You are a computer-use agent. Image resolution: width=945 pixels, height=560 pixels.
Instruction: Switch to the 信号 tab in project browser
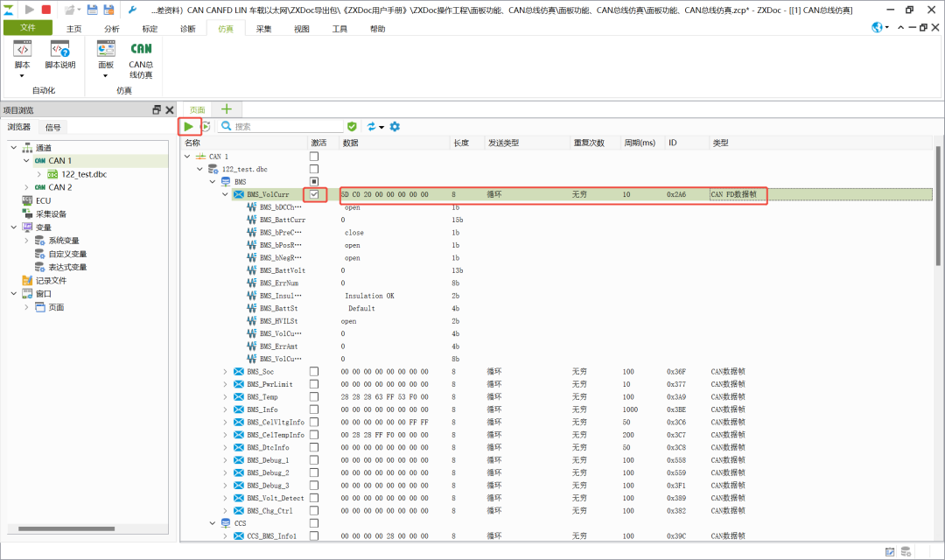tap(53, 128)
